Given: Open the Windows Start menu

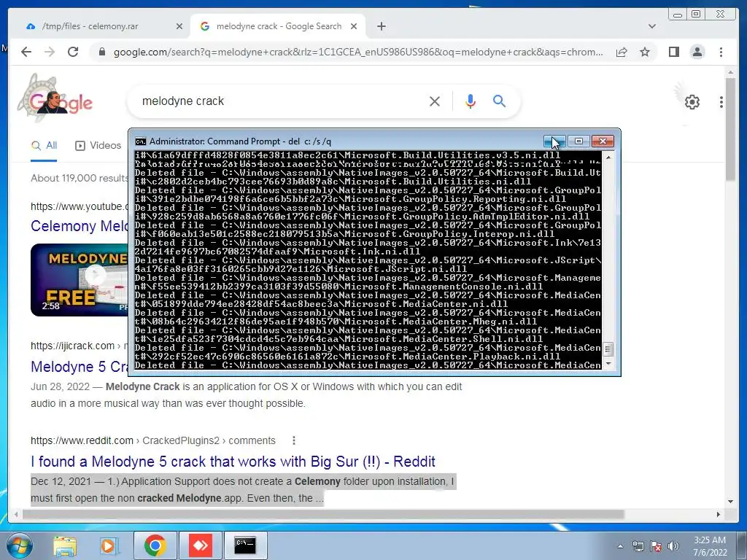Looking at the screenshot, I should pyautogui.click(x=18, y=545).
